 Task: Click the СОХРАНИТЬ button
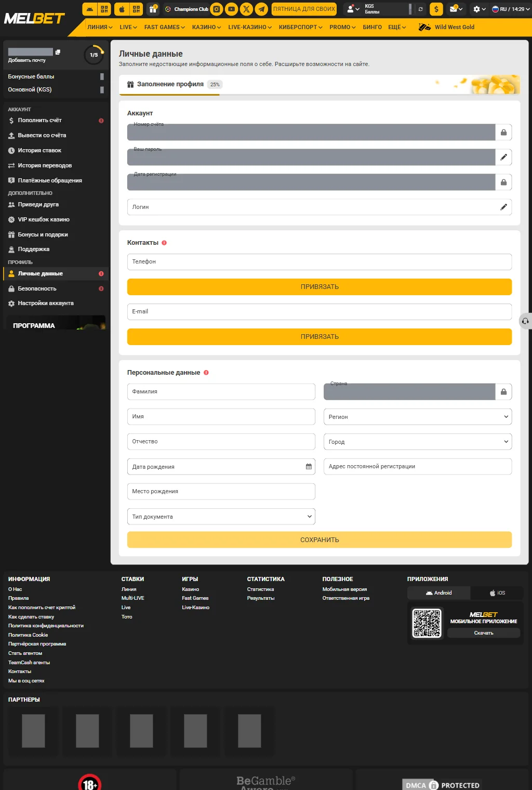(320, 540)
